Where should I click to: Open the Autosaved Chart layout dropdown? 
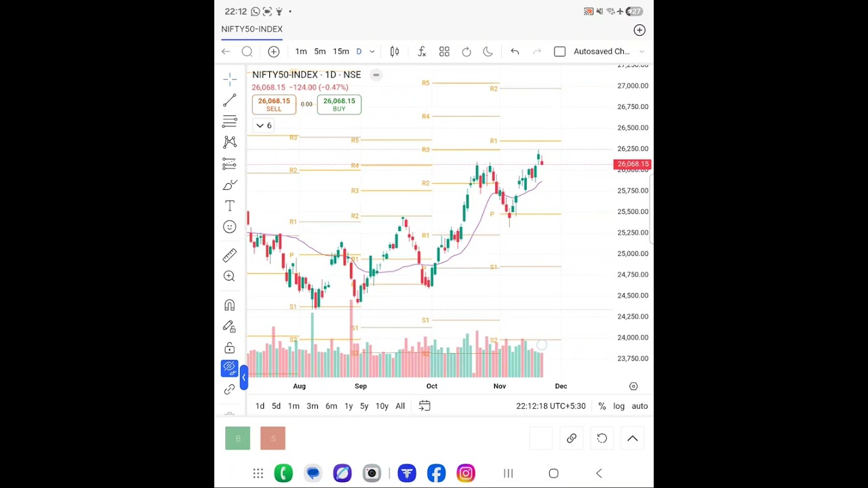(x=608, y=52)
